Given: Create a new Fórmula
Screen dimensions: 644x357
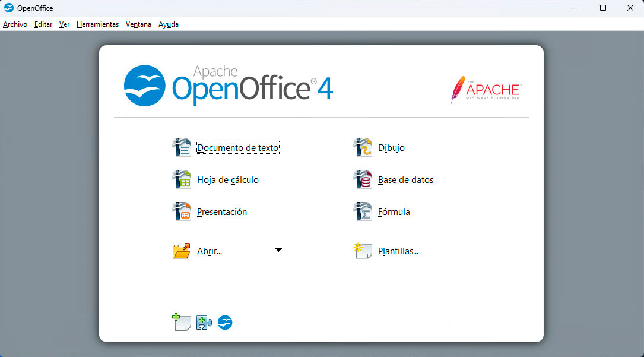Looking at the screenshot, I should (394, 212).
